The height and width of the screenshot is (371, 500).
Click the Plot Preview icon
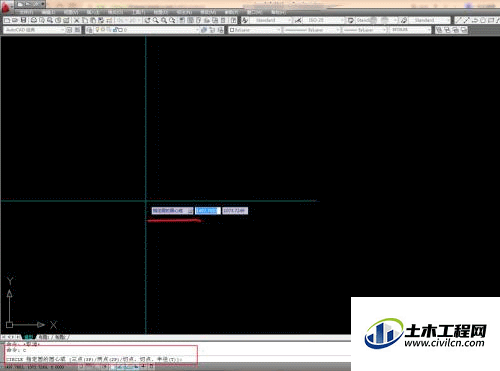pyautogui.click(x=42, y=20)
